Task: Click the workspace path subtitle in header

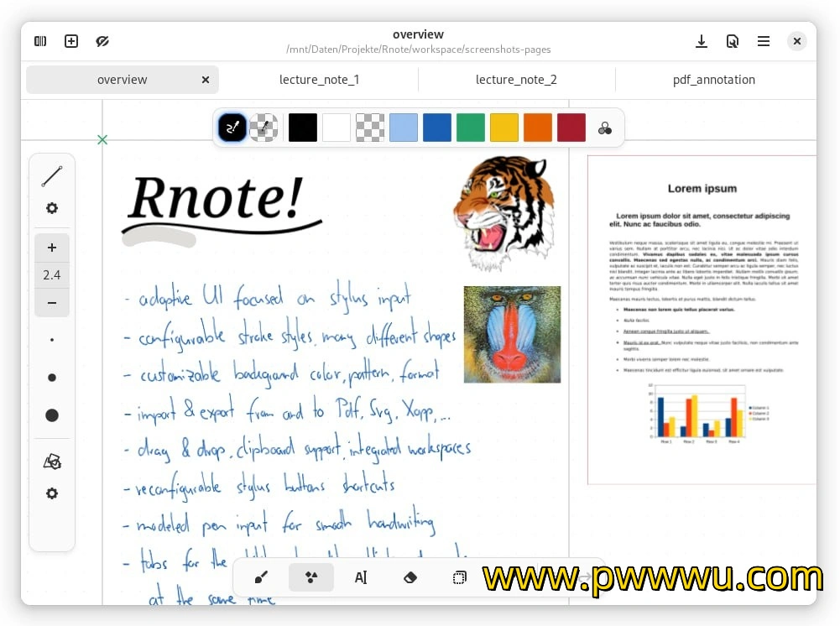Action: 419,50
